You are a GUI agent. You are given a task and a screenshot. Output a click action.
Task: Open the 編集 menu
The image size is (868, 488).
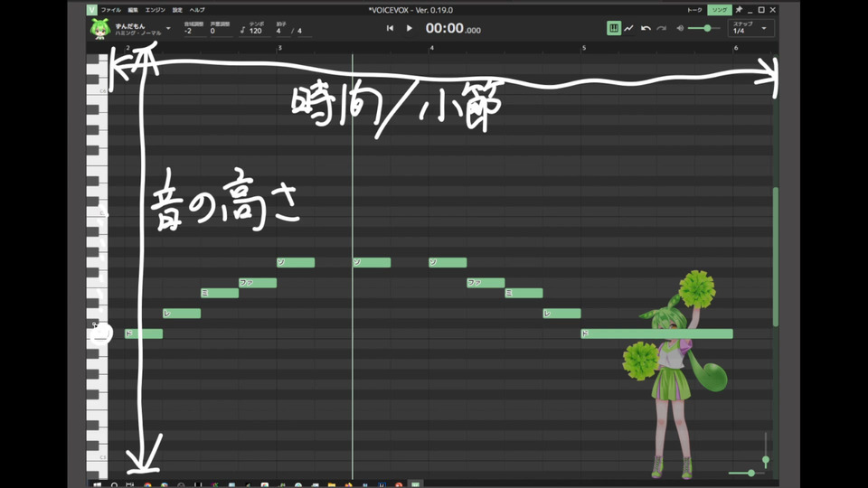133,10
